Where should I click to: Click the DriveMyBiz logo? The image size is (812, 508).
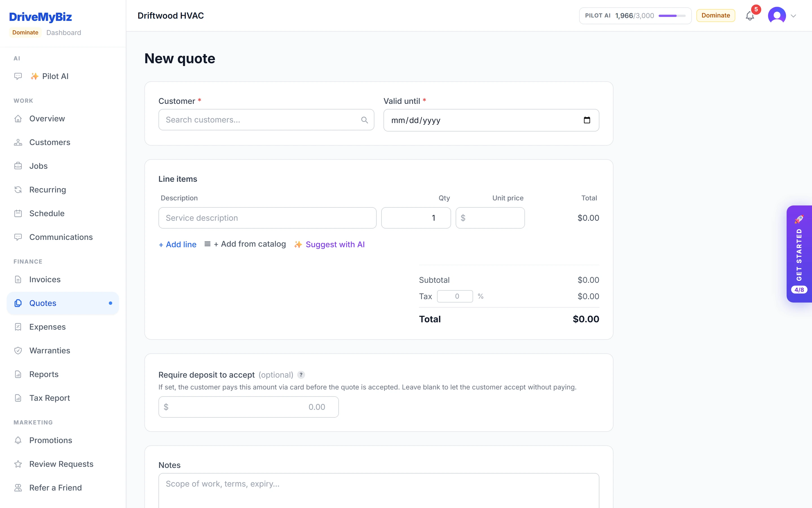coord(40,17)
